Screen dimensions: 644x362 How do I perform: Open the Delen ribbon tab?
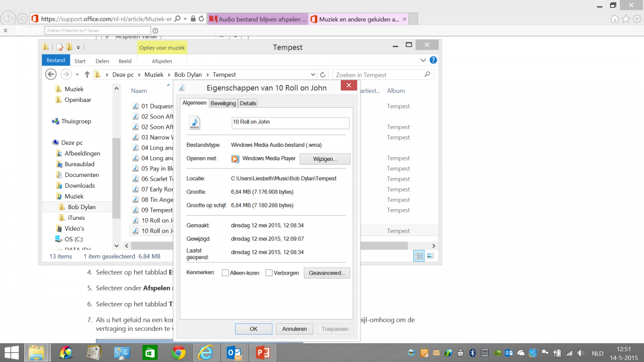pos(102,61)
